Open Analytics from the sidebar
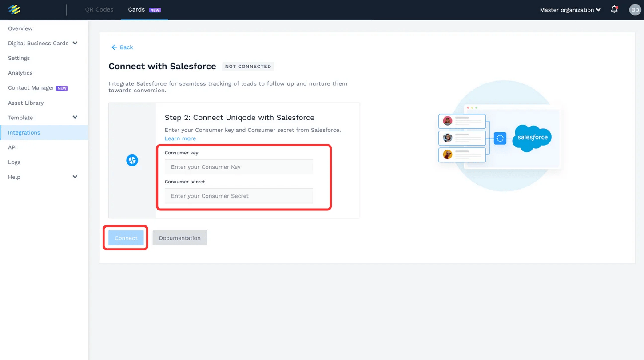The width and height of the screenshot is (644, 360). [x=20, y=73]
